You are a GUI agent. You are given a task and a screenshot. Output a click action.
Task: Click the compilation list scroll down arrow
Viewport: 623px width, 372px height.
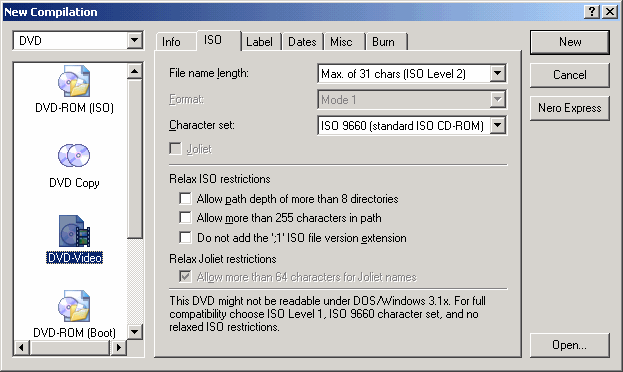135,331
